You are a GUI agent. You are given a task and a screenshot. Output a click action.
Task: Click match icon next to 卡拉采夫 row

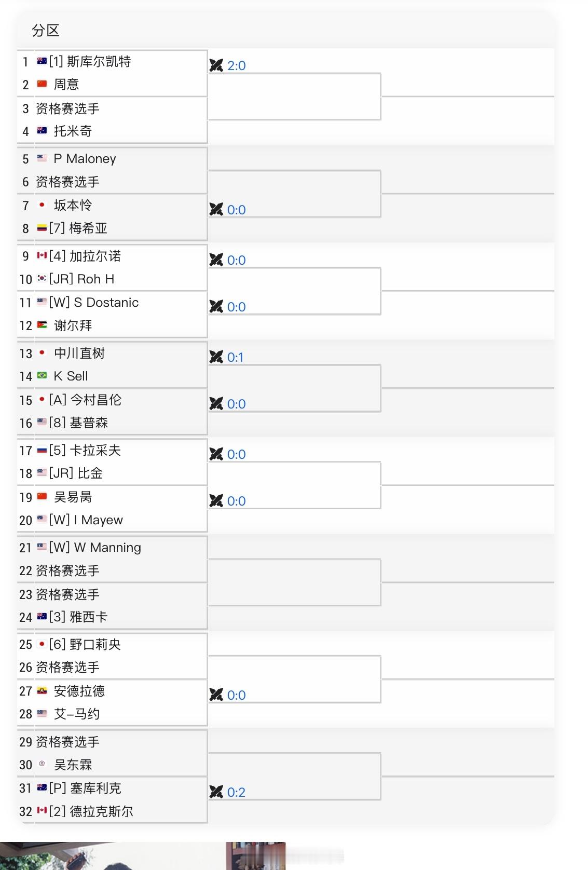216,454
